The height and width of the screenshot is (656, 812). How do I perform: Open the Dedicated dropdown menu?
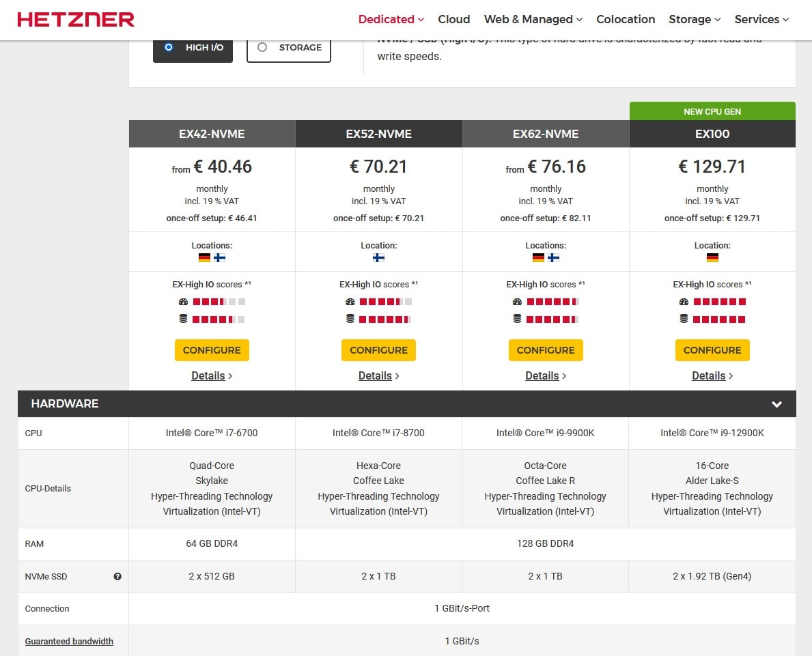click(x=391, y=19)
